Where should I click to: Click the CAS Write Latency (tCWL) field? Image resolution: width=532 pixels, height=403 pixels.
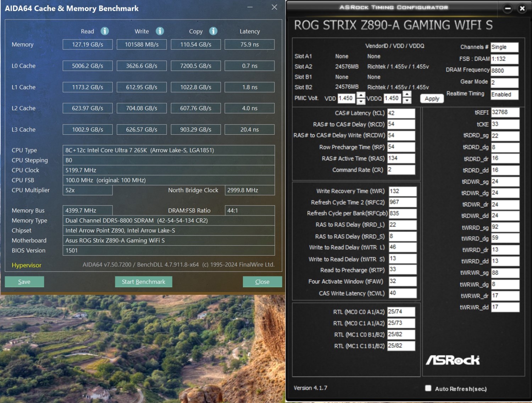403,293
